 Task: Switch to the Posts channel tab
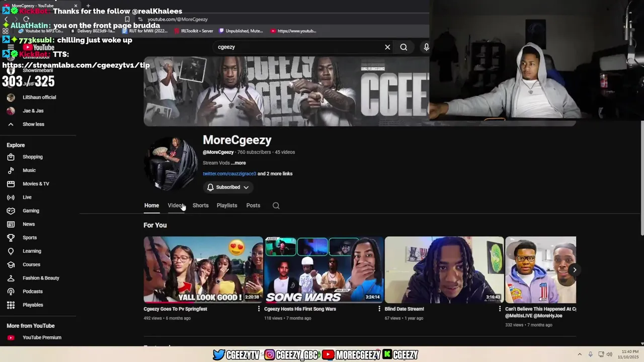coord(253,206)
